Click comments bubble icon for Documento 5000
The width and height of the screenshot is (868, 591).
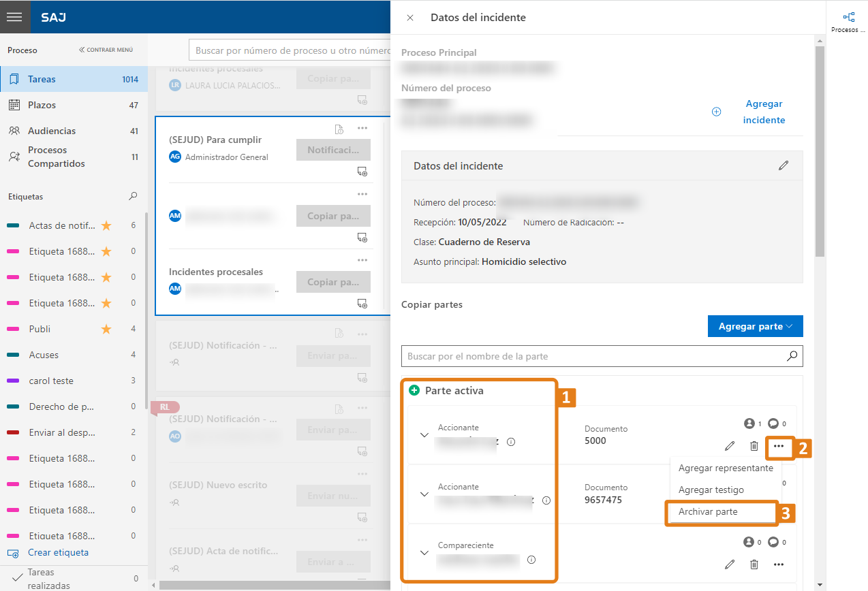point(773,424)
